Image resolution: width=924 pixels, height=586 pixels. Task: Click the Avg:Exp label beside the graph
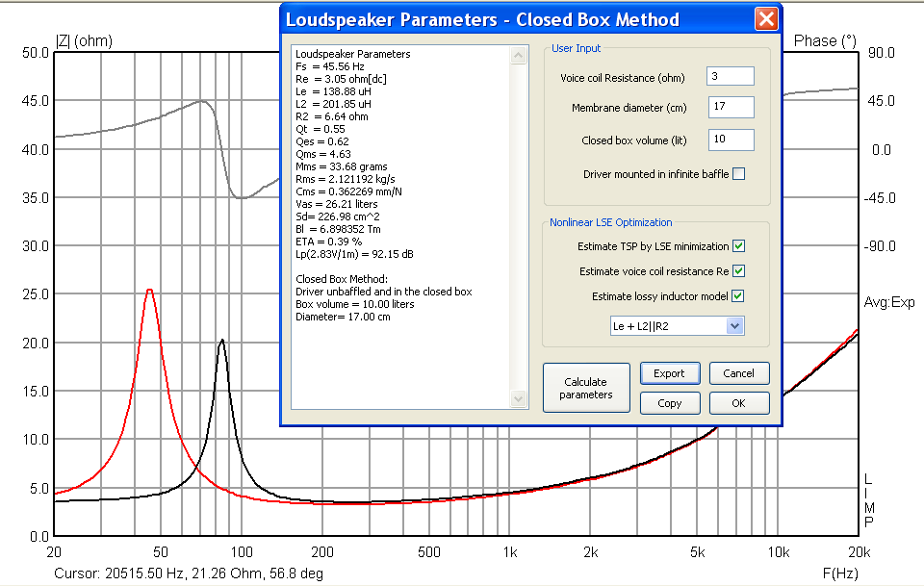click(889, 303)
